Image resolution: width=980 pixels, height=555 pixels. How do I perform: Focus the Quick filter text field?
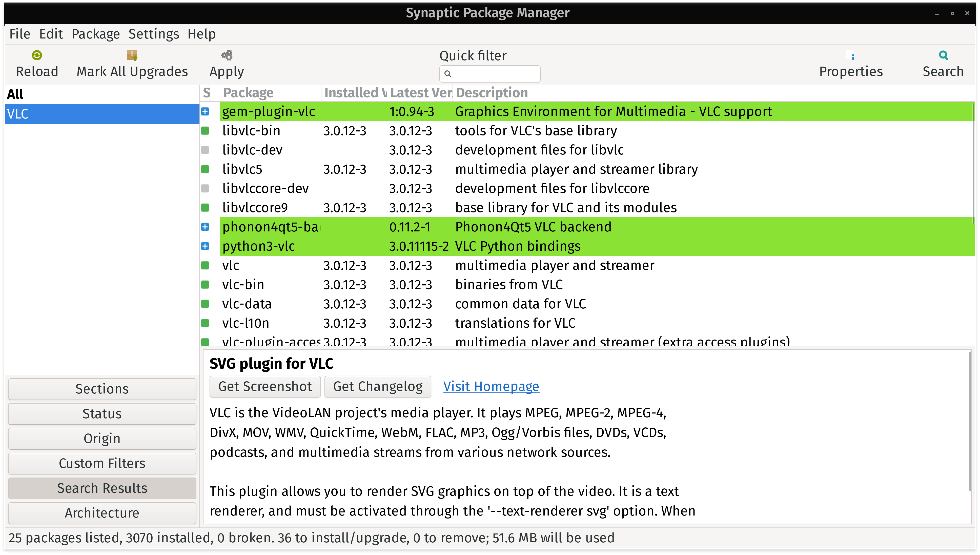pyautogui.click(x=489, y=74)
